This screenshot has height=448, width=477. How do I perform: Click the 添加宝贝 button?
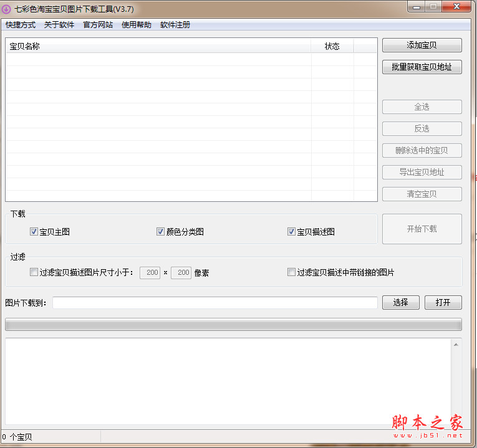422,45
